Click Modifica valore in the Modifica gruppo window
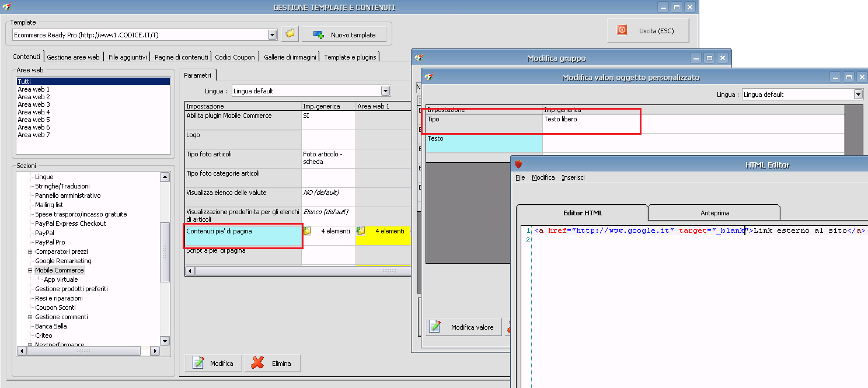Image resolution: width=868 pixels, height=388 pixels. [x=464, y=327]
